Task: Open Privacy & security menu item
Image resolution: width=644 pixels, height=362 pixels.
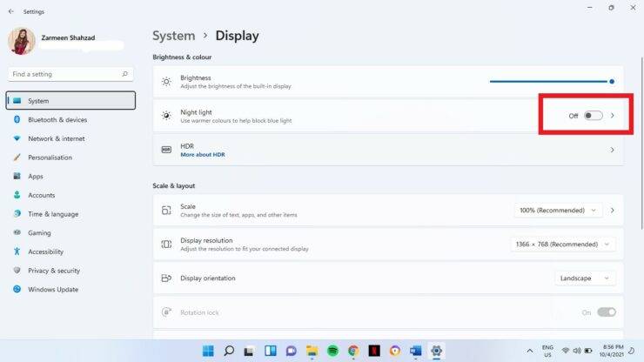Action: click(54, 271)
